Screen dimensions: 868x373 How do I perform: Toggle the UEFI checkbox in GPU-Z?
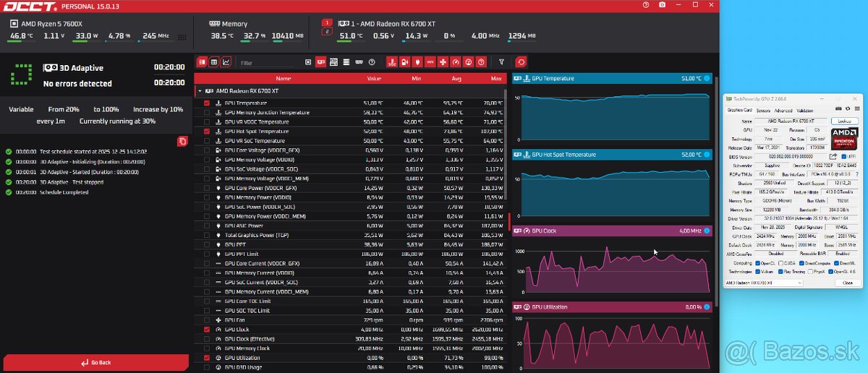(844, 156)
